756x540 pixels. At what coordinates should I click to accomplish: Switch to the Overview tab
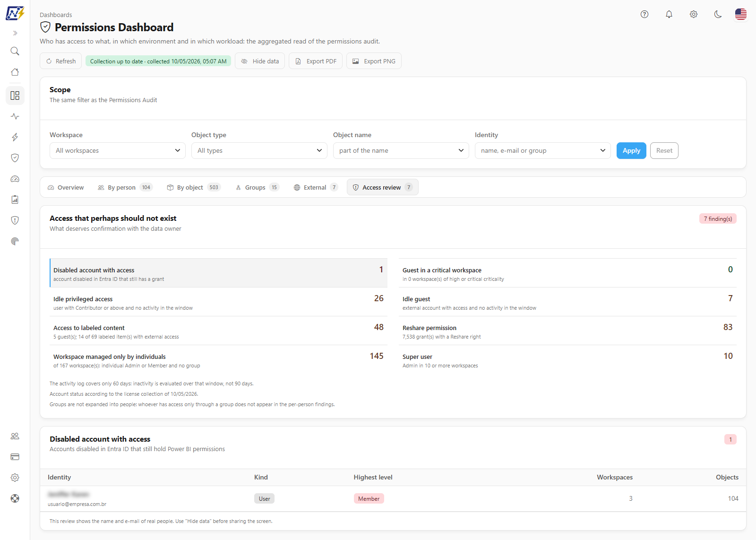tap(66, 187)
